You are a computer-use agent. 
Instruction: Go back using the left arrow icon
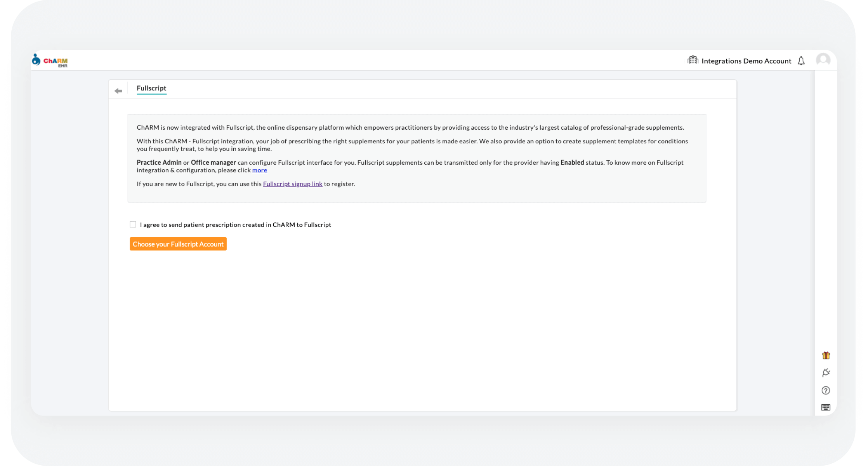point(118,91)
